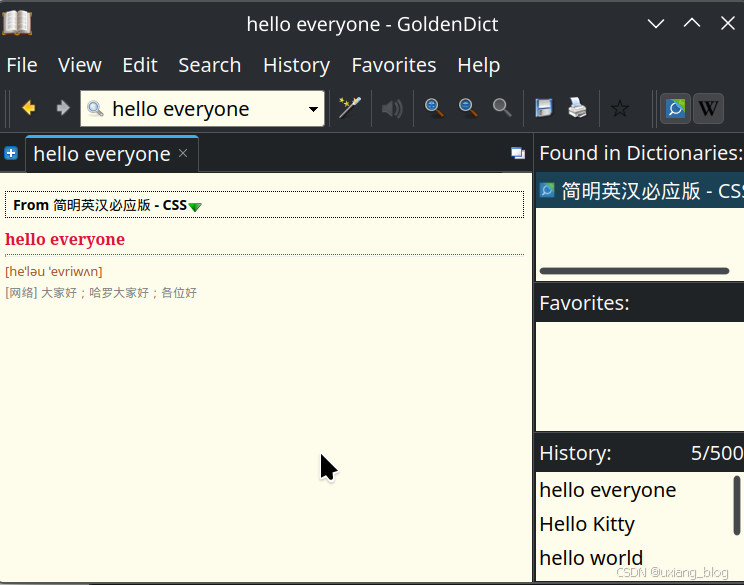The height and width of the screenshot is (585, 744).
Task: Open the View menu
Action: pyautogui.click(x=80, y=65)
